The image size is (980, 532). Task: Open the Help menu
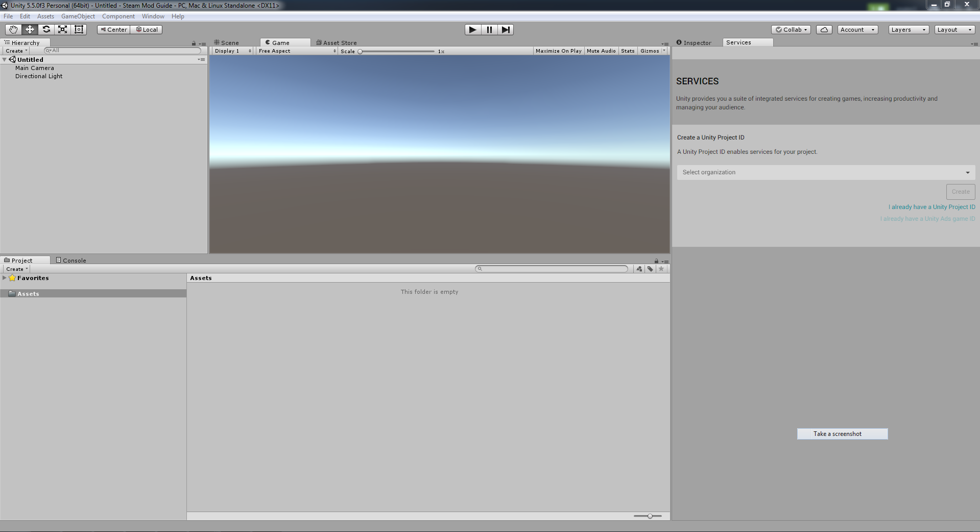pos(178,16)
